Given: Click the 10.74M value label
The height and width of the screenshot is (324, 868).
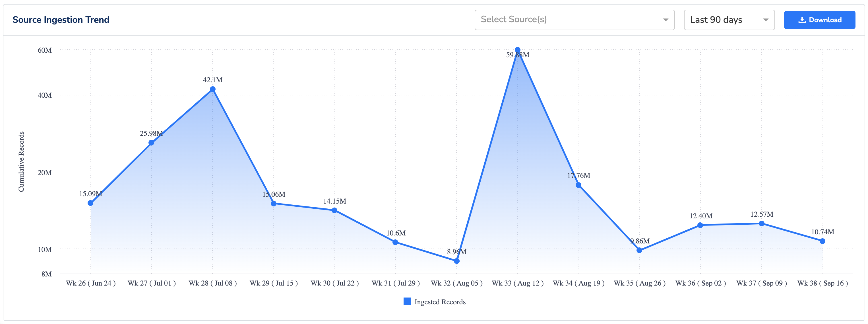Looking at the screenshot, I should [x=822, y=232].
